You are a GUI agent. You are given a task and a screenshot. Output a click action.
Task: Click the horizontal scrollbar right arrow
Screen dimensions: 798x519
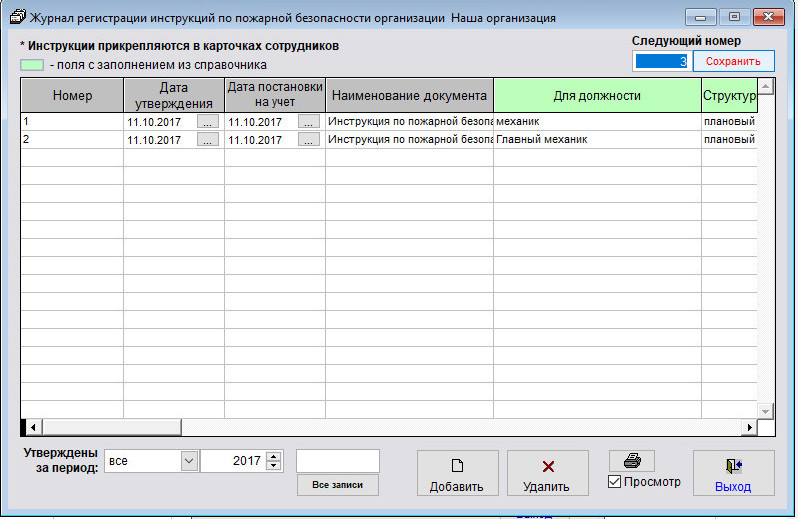(x=749, y=427)
